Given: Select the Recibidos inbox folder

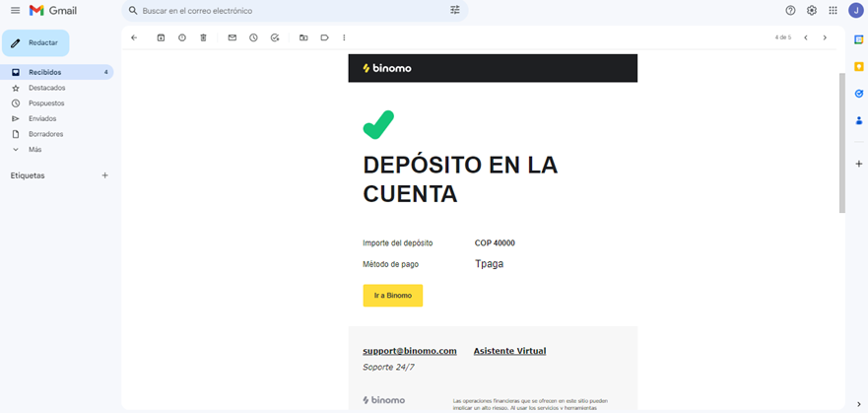Looking at the screenshot, I should [x=44, y=72].
